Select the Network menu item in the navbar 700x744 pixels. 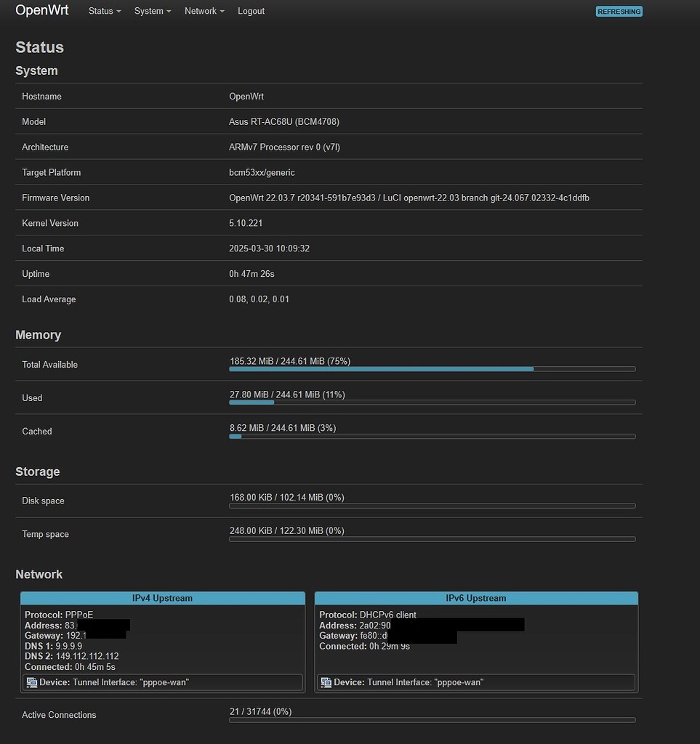204,11
